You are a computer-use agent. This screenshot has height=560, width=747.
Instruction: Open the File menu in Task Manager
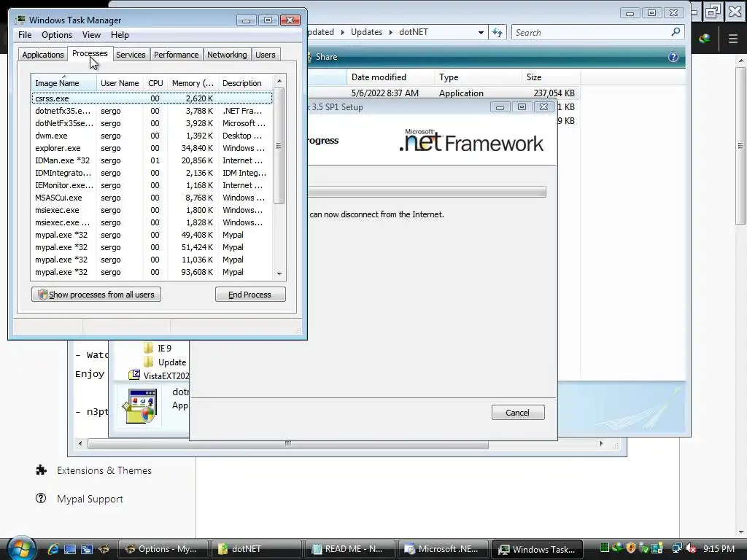tap(25, 35)
